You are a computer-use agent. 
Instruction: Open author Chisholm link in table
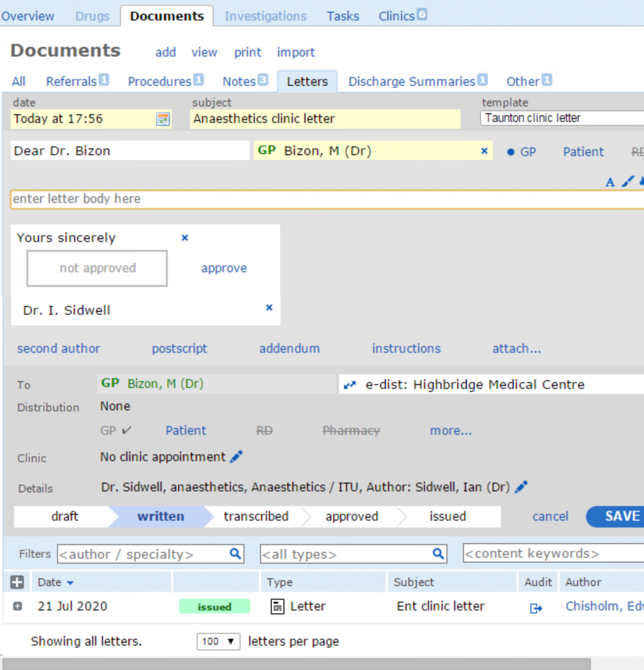tap(604, 606)
